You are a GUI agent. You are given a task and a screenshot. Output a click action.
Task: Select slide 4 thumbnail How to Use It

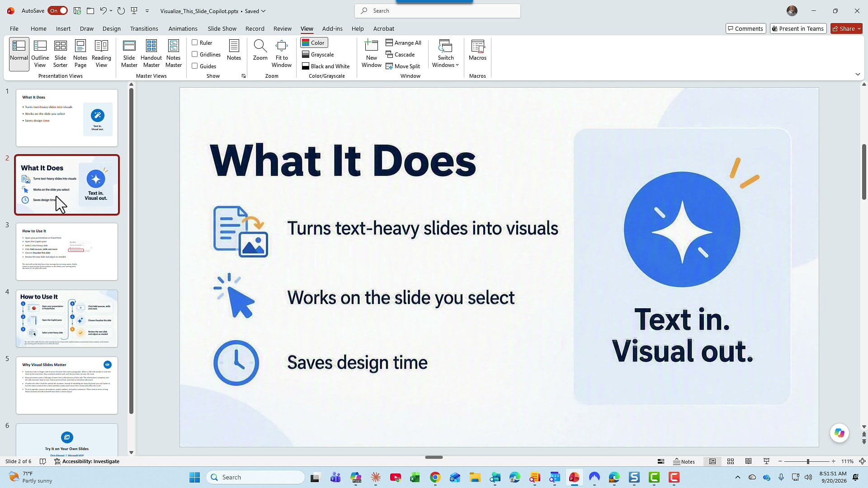click(x=67, y=319)
